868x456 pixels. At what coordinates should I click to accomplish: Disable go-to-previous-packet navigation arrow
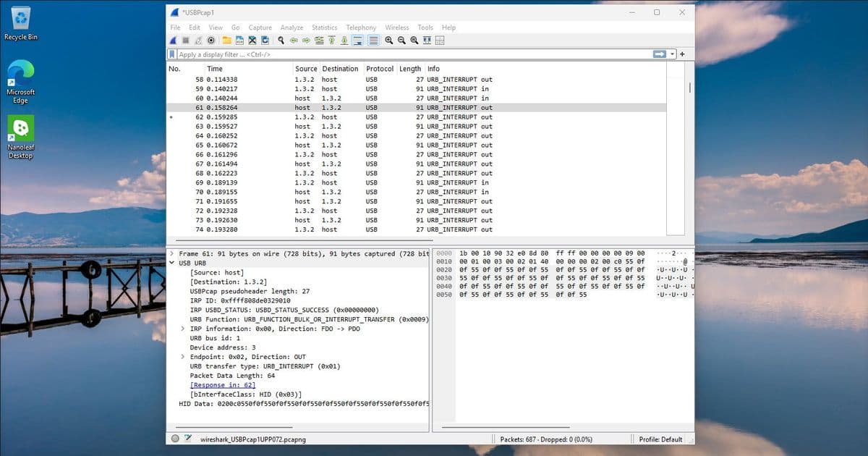(294, 41)
